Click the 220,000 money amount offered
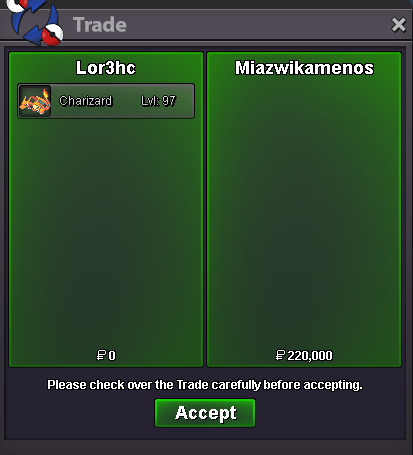This screenshot has height=455, width=413. coord(310,356)
